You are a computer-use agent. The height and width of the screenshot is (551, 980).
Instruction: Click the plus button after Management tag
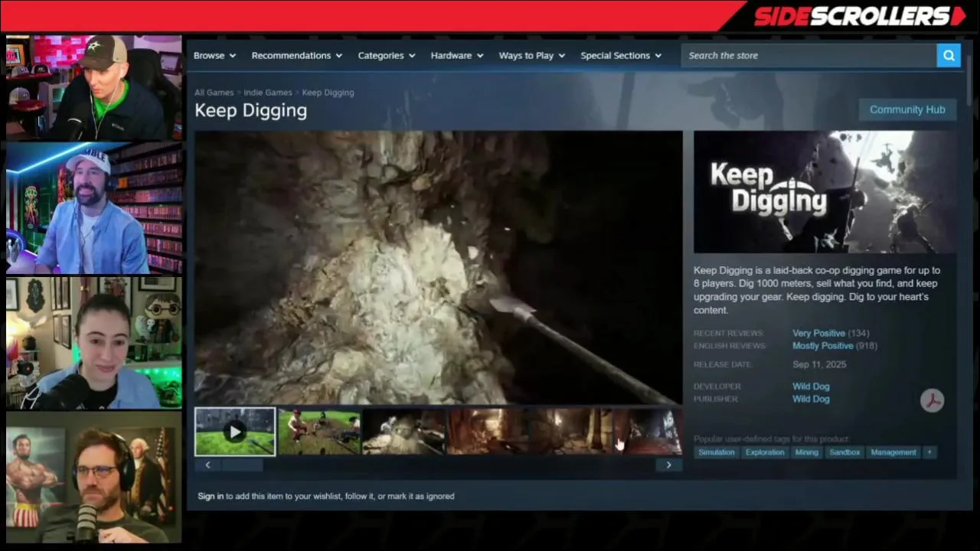tap(929, 452)
